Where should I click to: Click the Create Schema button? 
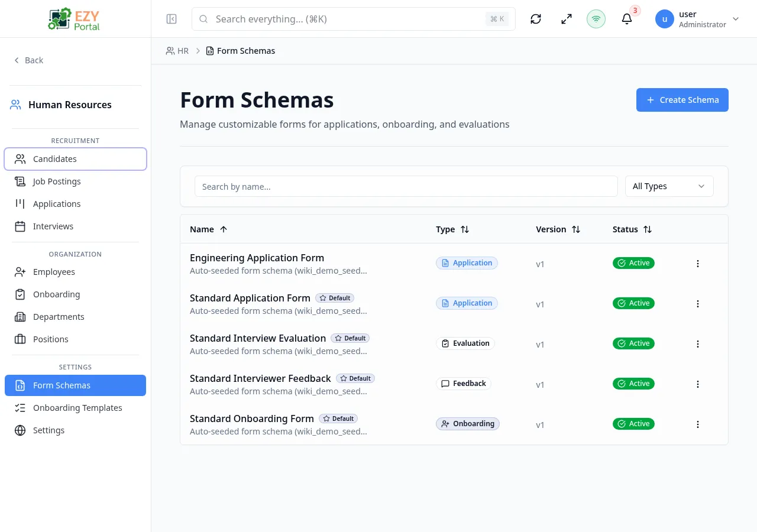point(682,100)
